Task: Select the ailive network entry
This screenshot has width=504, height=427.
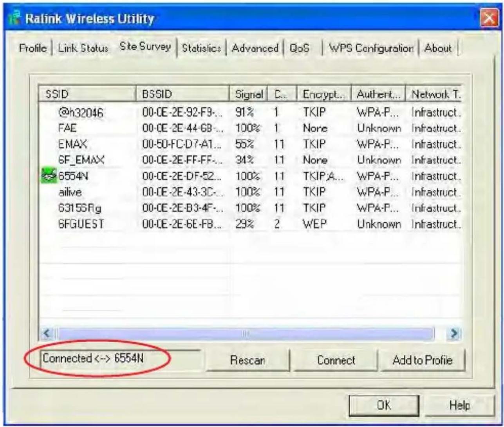Action: tap(250, 192)
